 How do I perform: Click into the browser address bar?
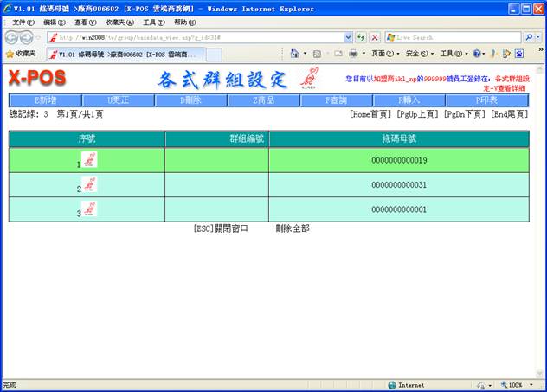pyautogui.click(x=199, y=37)
